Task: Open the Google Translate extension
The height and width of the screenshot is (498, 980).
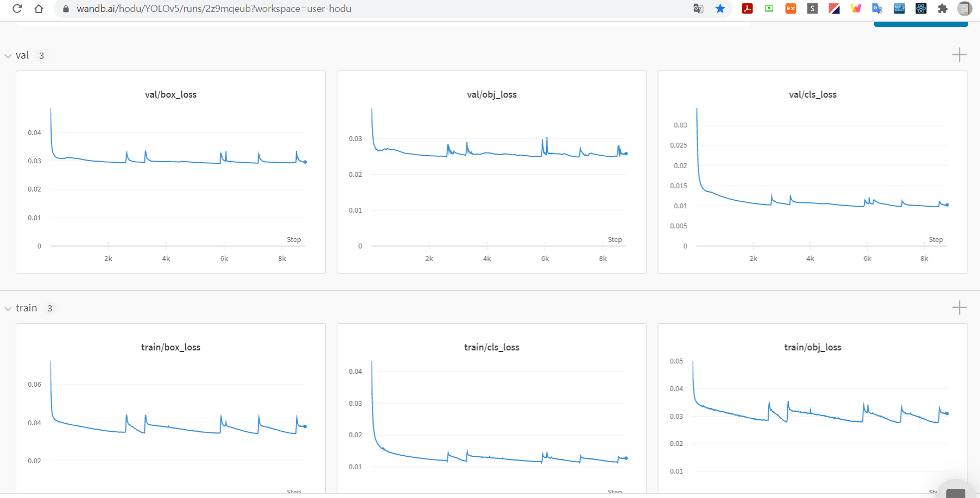Action: (x=877, y=9)
